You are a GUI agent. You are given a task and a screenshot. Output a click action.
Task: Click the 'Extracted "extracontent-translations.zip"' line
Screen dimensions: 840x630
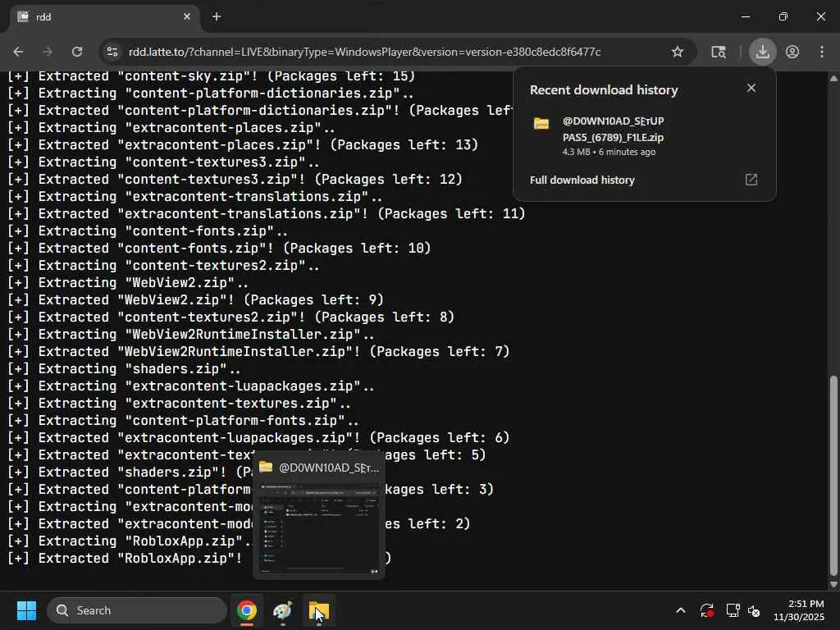[267, 214]
